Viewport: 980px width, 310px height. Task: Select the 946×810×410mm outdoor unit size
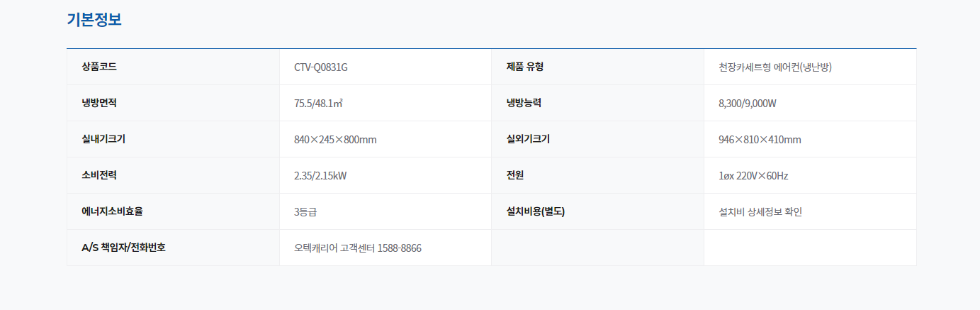[760, 140]
